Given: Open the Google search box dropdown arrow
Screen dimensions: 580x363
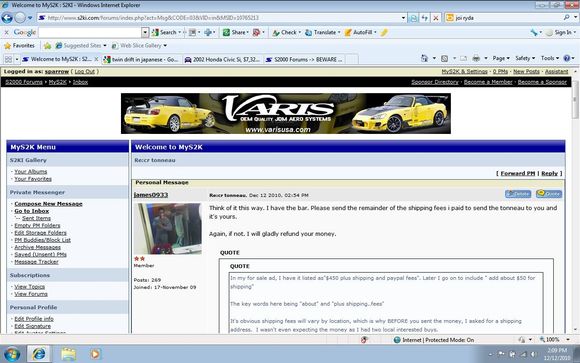Looking at the screenshot, I should click(145, 33).
